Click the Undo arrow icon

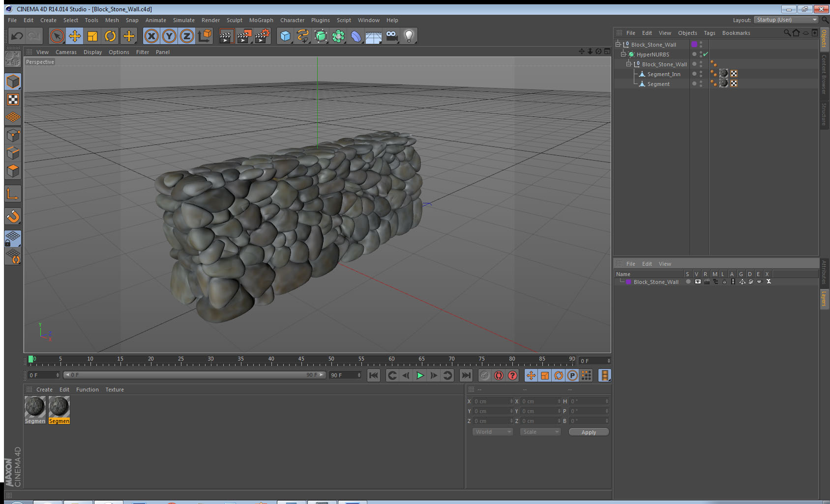click(17, 36)
